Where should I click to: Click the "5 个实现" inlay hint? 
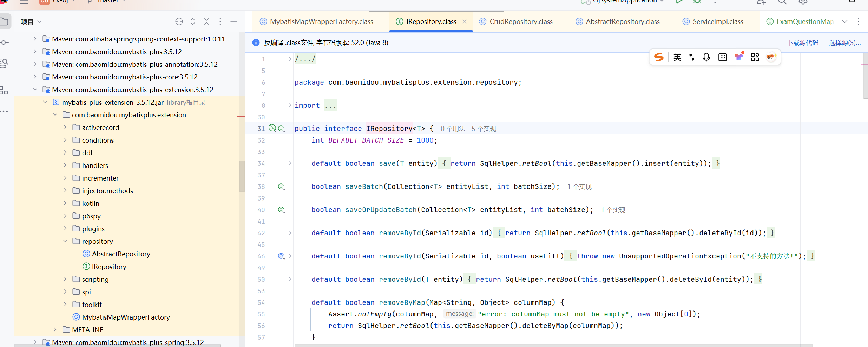tap(484, 129)
